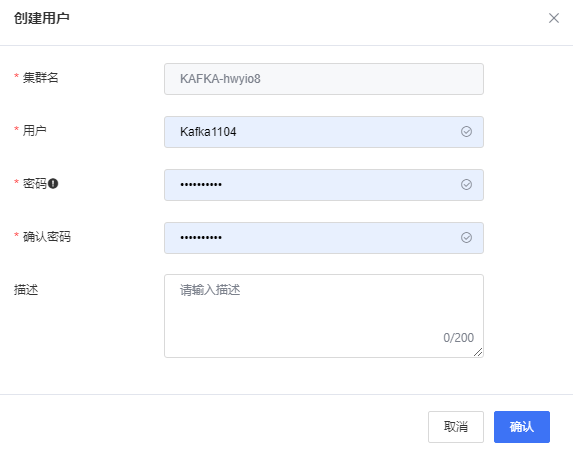Screen dimensions: 573x451
Task: Click into the 请输入描述 textarea
Action: tap(324, 316)
